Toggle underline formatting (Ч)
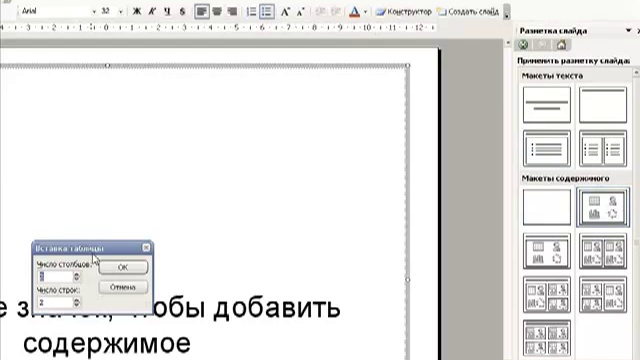 (167, 11)
